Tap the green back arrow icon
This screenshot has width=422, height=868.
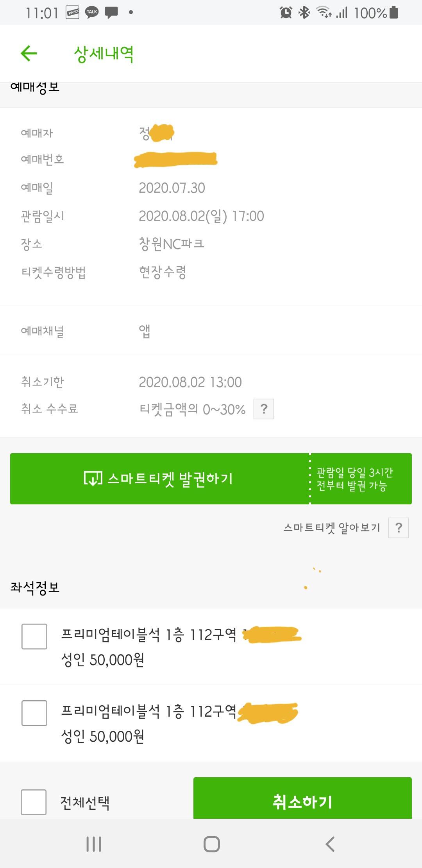(x=29, y=54)
